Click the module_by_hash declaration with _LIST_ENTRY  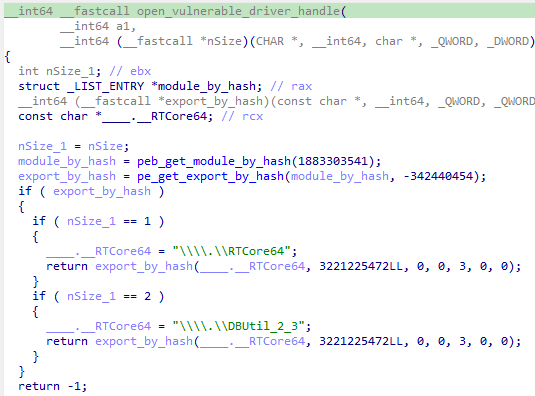[140, 86]
